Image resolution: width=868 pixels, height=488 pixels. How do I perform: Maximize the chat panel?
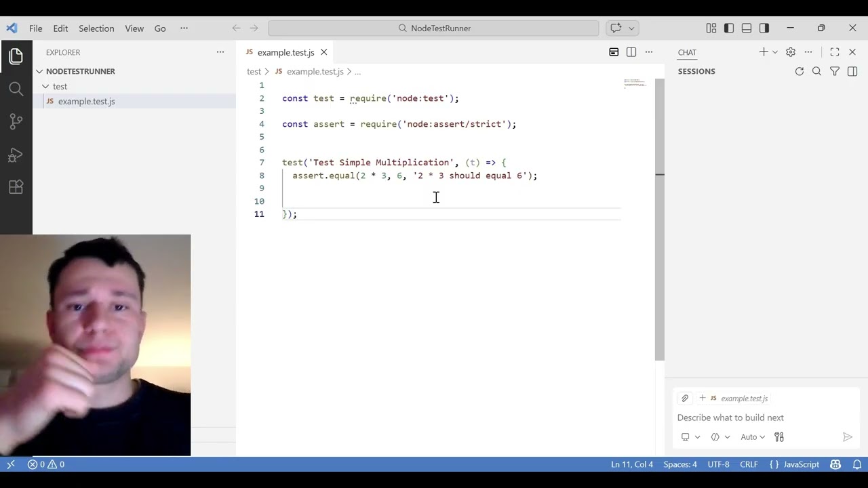[835, 52]
